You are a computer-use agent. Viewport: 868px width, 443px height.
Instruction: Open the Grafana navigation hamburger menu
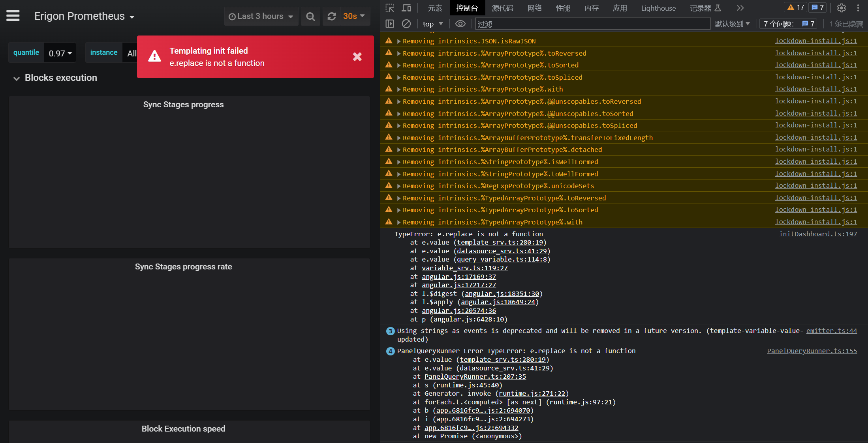pos(13,16)
